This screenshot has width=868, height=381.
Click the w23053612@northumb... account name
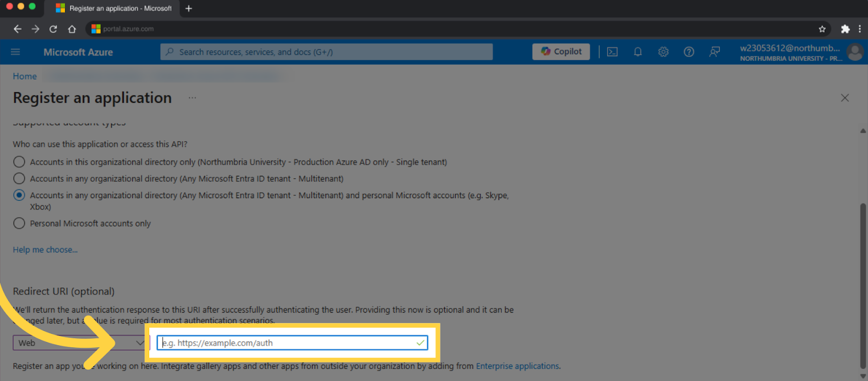[x=790, y=48]
